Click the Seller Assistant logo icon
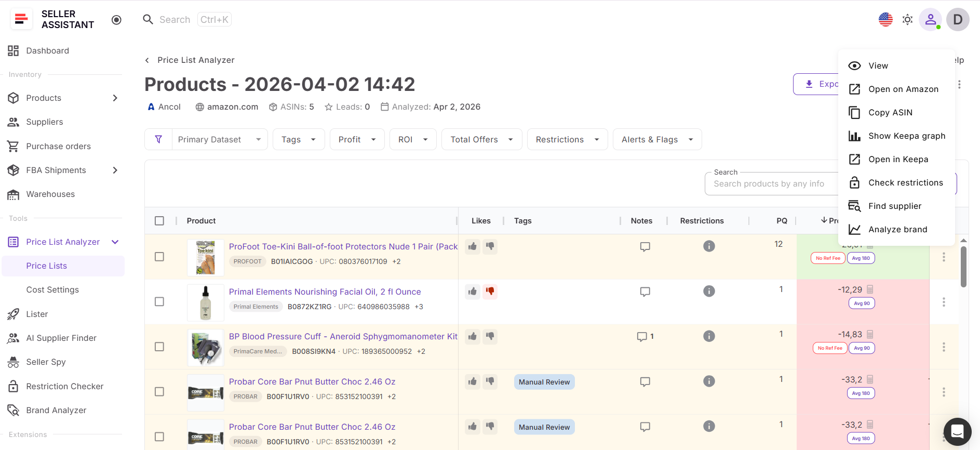The height and width of the screenshot is (450, 980). [x=21, y=19]
